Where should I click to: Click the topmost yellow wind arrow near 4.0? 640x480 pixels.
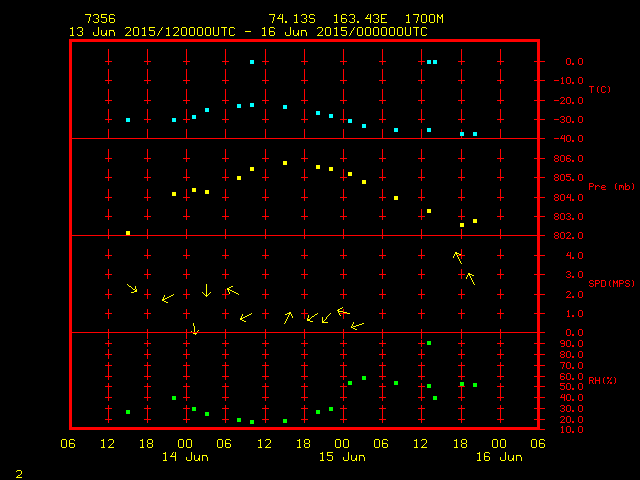pyautogui.click(x=458, y=257)
